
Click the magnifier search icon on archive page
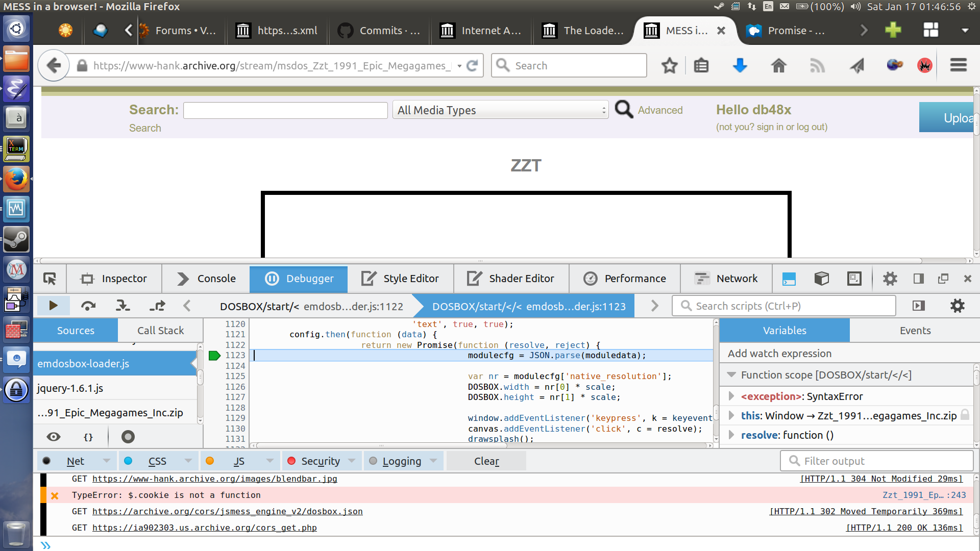pyautogui.click(x=624, y=109)
